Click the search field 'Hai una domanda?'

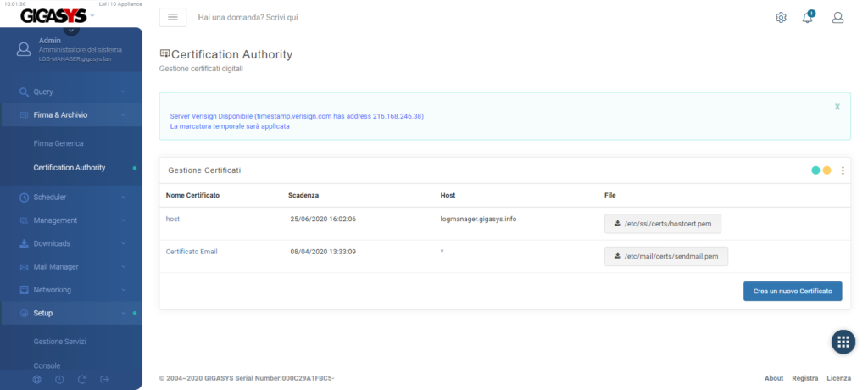click(339, 18)
